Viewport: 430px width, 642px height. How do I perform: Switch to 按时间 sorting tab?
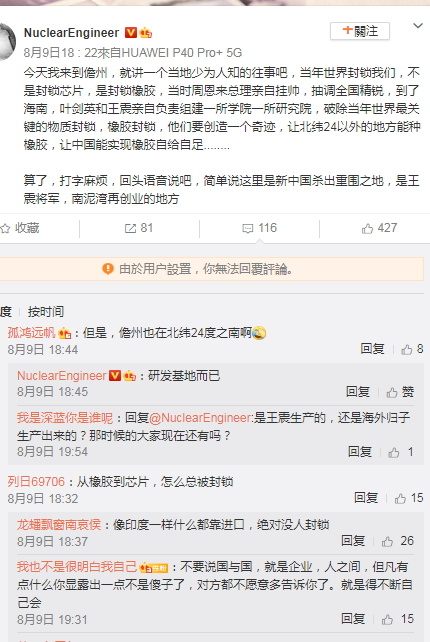point(45,312)
